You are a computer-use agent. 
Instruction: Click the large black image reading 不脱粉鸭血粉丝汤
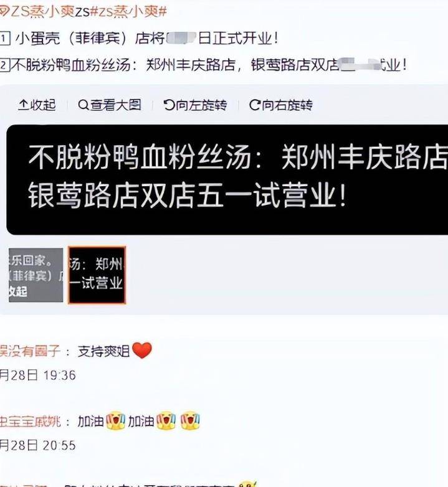click(x=227, y=179)
